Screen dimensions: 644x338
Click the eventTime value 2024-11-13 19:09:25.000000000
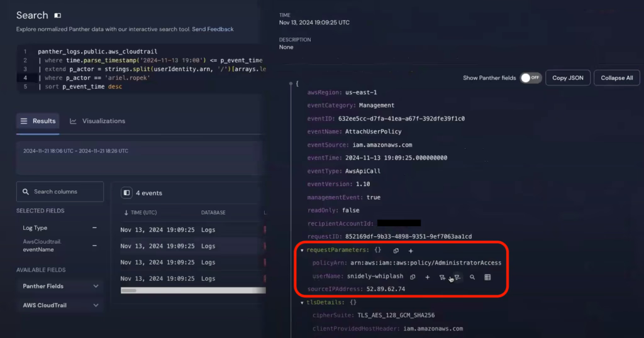(396, 158)
